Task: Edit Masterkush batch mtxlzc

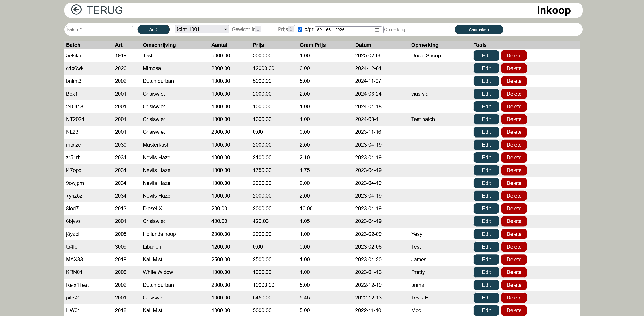Action: tap(486, 145)
